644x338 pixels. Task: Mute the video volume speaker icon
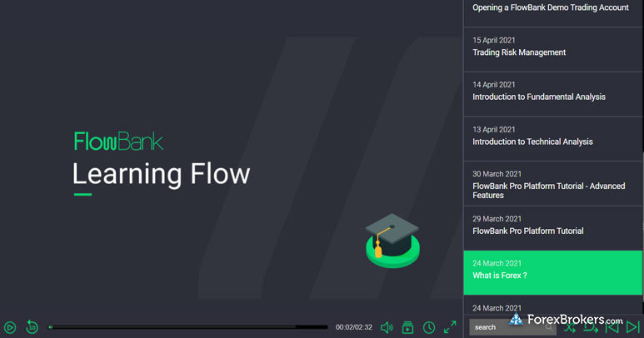(387, 327)
